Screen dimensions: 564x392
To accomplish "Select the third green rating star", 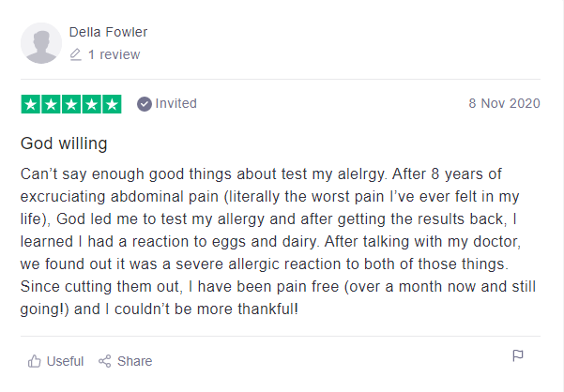I will click(71, 104).
